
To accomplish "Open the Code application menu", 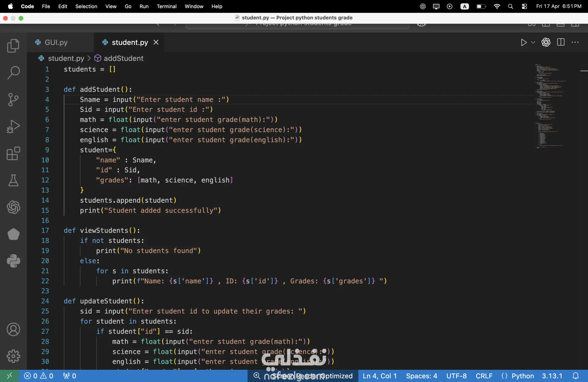I will coord(27,6).
